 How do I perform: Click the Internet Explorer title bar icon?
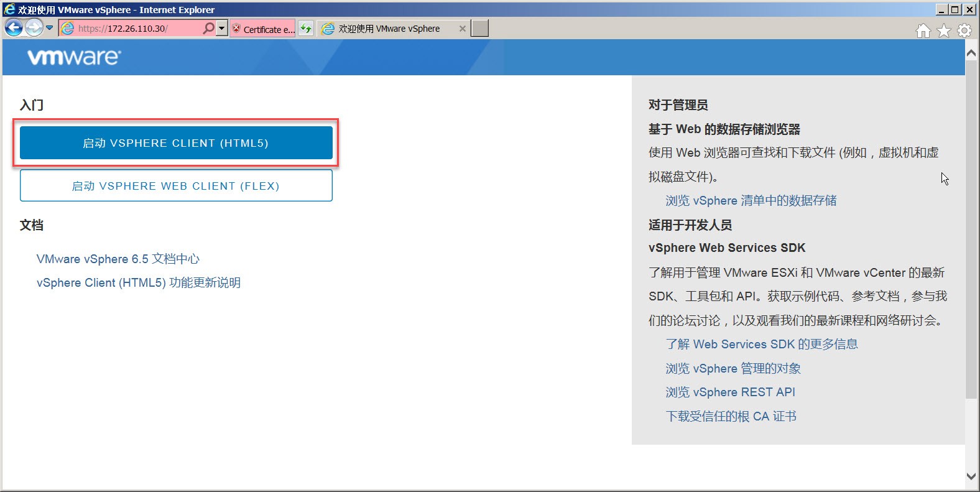[x=9, y=9]
